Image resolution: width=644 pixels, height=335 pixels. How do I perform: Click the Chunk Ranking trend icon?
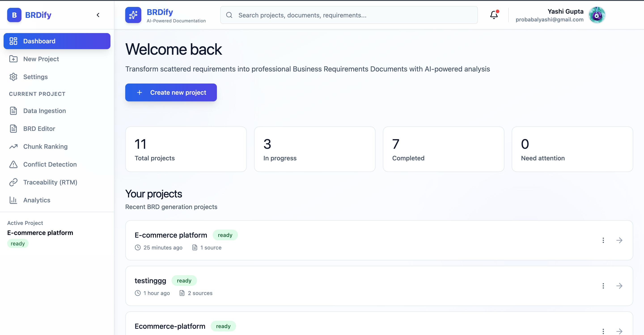point(13,147)
